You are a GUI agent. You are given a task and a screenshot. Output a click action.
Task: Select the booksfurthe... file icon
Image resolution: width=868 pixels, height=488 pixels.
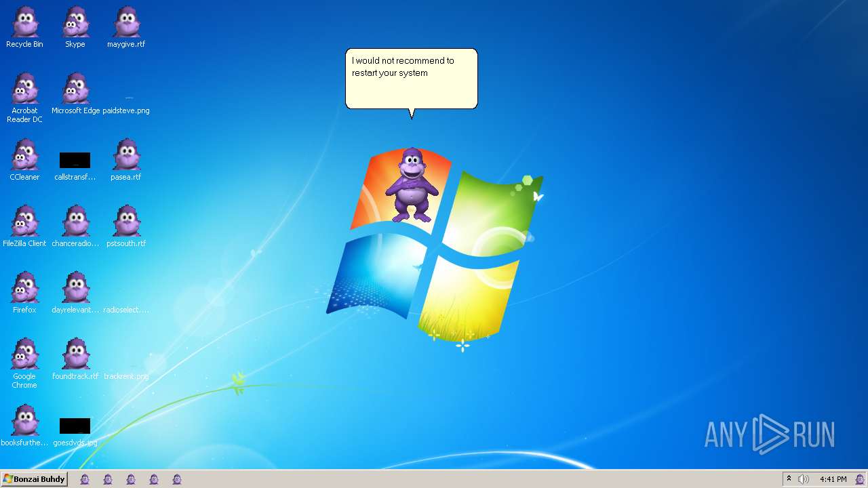point(24,426)
